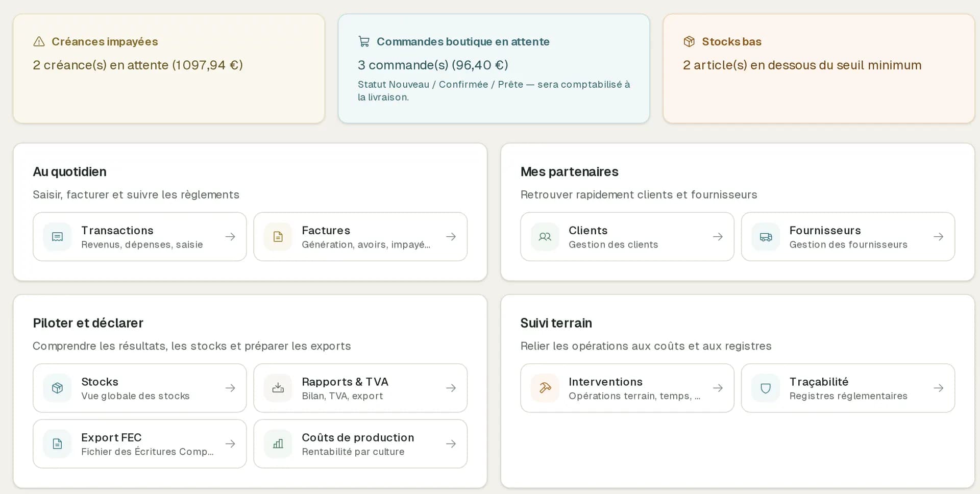980x494 pixels.
Task: Click the arrow on the Factures card
Action: (451, 237)
